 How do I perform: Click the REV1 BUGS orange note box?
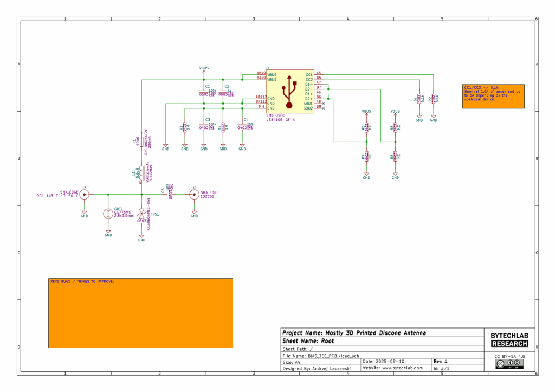pyautogui.click(x=141, y=312)
